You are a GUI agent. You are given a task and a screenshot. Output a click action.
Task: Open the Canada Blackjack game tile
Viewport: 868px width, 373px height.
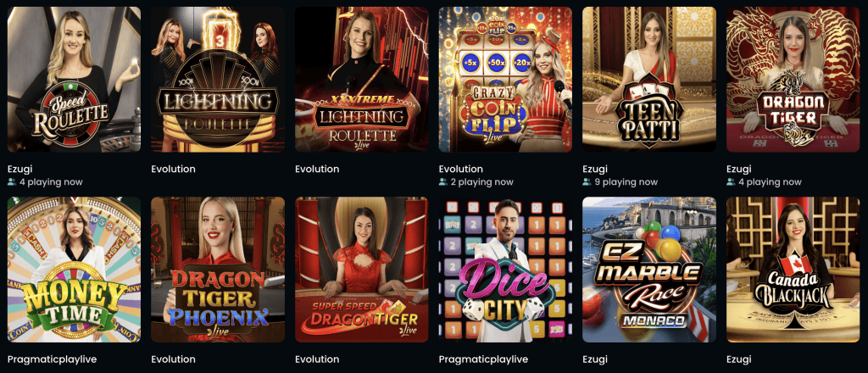coord(793,270)
